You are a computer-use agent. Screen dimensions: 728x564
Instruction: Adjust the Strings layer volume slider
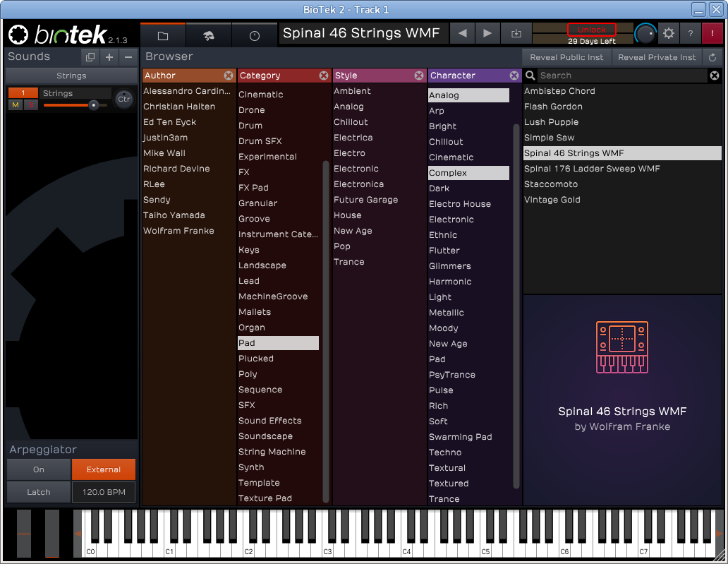[x=93, y=105]
